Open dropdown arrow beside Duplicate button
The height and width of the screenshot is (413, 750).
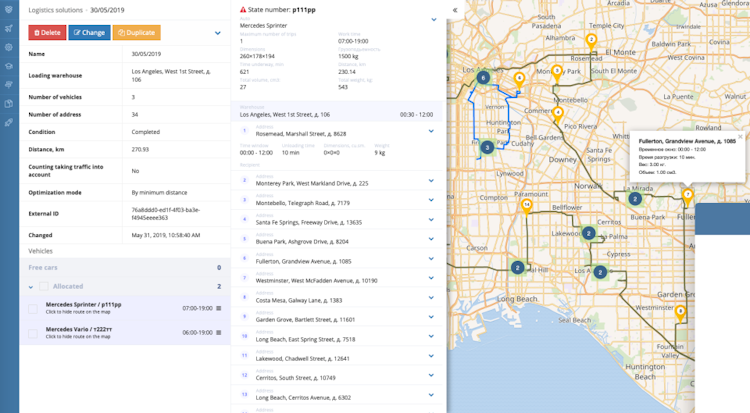218,33
